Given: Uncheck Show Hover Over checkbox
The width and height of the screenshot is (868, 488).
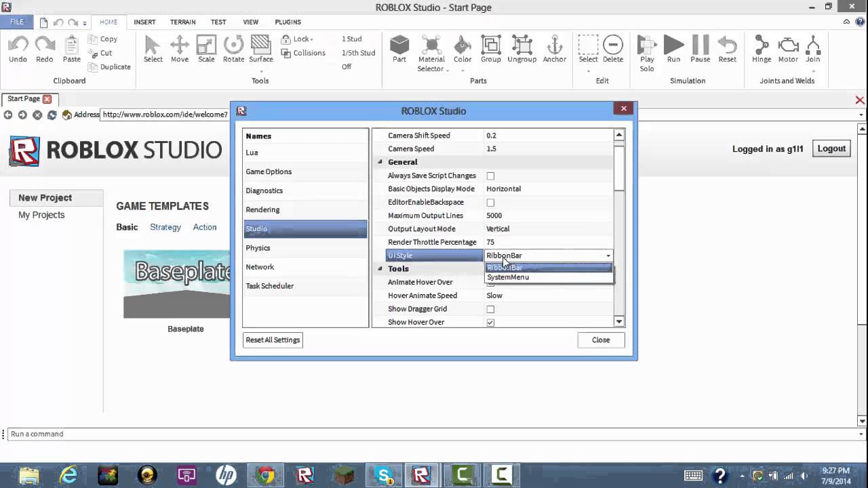Looking at the screenshot, I should [x=490, y=323].
